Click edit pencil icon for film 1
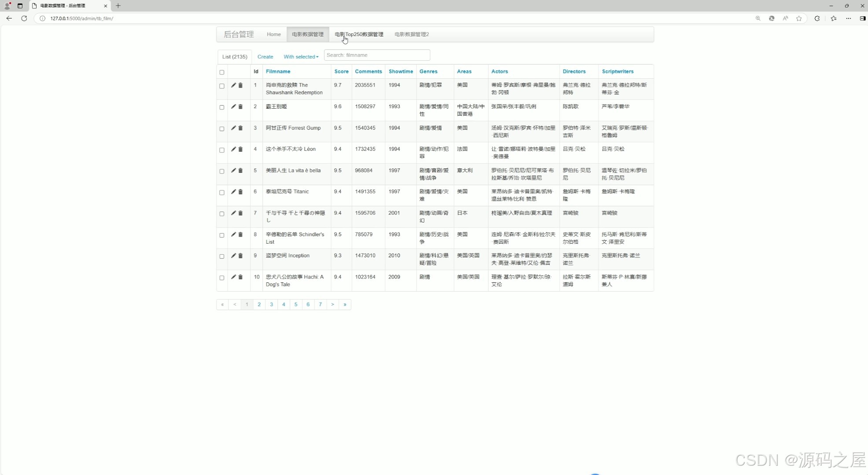 pos(233,85)
